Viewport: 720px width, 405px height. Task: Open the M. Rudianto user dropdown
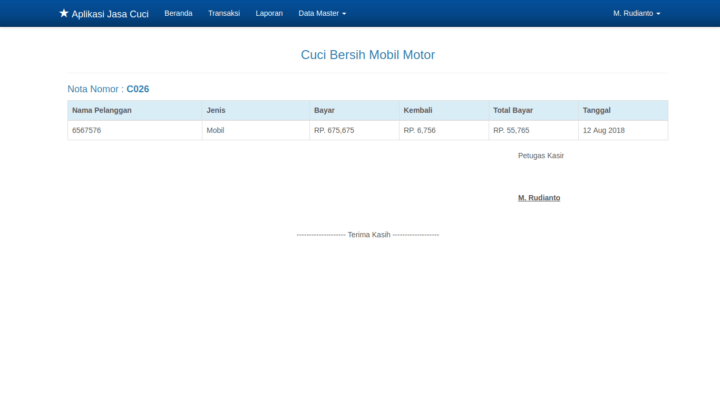(x=636, y=14)
